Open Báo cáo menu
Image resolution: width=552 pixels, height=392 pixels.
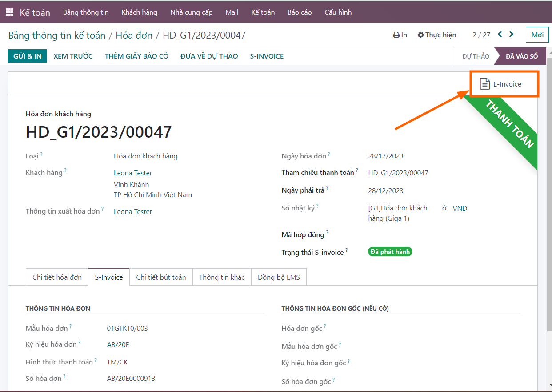(x=300, y=12)
